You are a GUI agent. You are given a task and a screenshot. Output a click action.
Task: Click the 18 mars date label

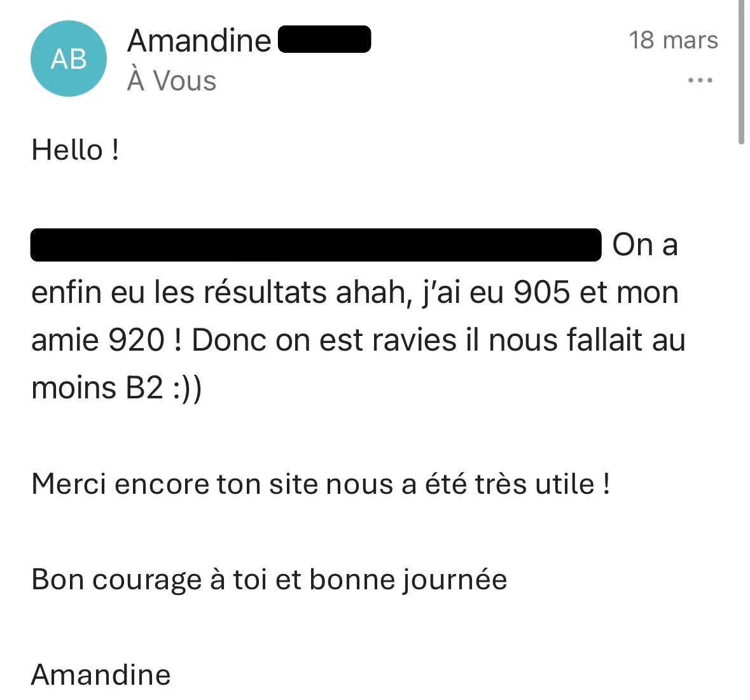tap(674, 39)
